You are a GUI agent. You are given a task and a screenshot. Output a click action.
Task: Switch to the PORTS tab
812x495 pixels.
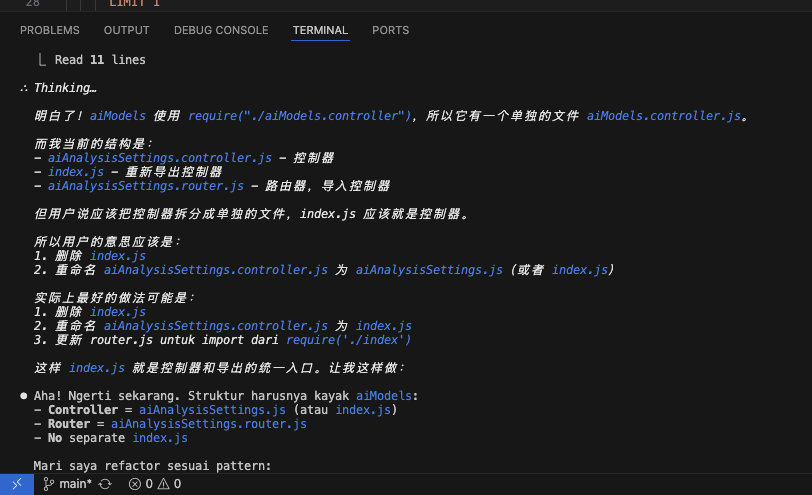390,31
